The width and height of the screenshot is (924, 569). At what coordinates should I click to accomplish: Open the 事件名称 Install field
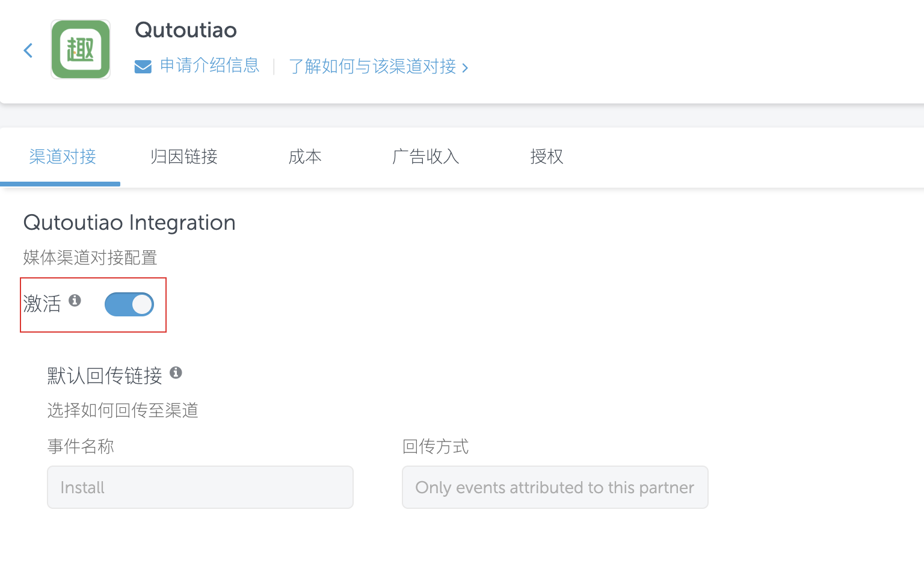[x=200, y=487]
